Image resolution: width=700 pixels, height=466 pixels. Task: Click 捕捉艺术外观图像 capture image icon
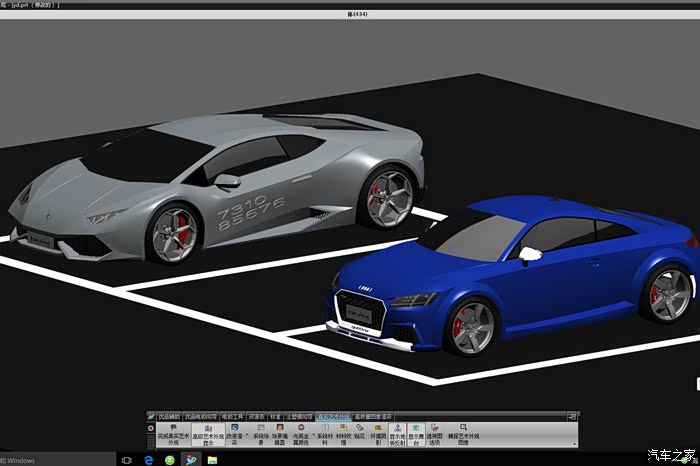(x=464, y=428)
